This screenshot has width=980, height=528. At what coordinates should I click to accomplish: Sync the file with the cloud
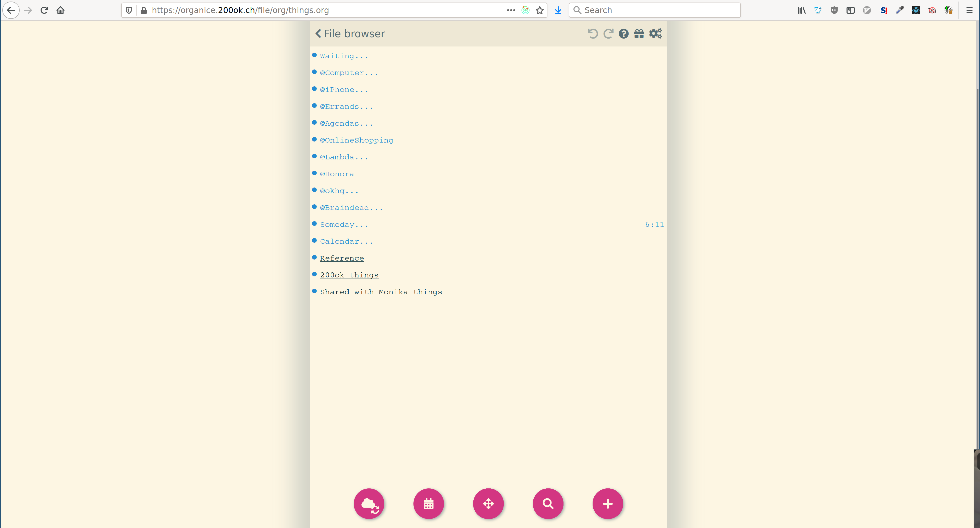369,503
